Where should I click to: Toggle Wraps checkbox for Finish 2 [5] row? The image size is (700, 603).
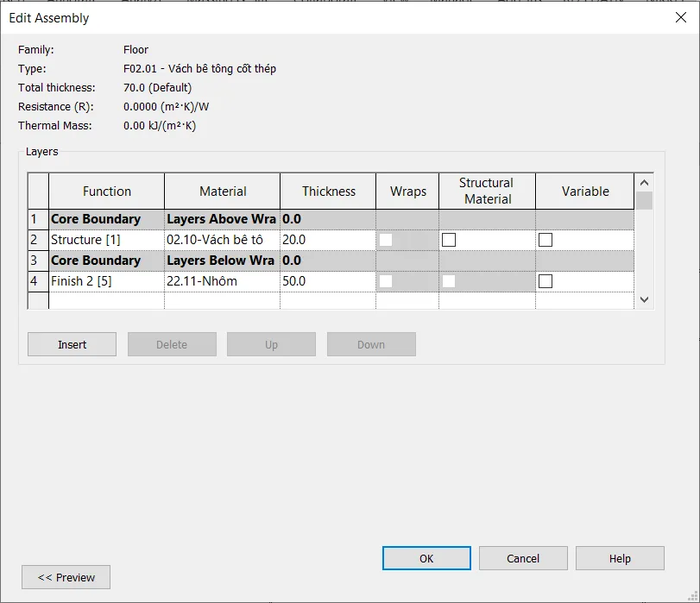(386, 281)
